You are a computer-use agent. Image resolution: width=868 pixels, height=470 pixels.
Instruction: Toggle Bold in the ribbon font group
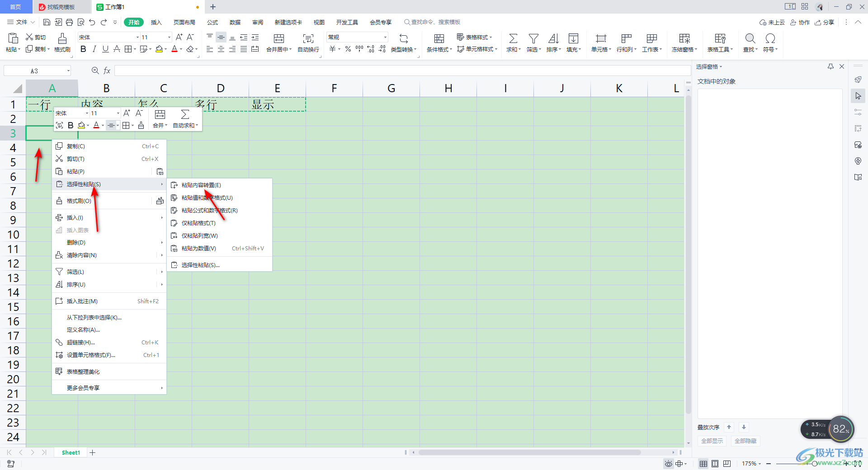pos(83,49)
